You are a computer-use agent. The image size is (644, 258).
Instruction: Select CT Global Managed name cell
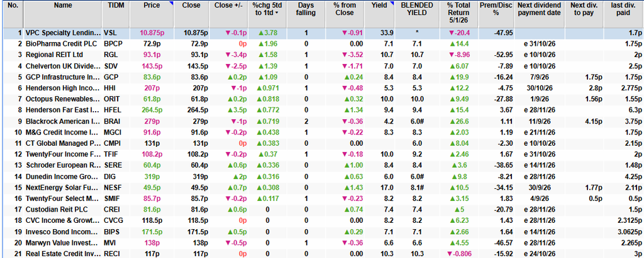pyautogui.click(x=63, y=143)
